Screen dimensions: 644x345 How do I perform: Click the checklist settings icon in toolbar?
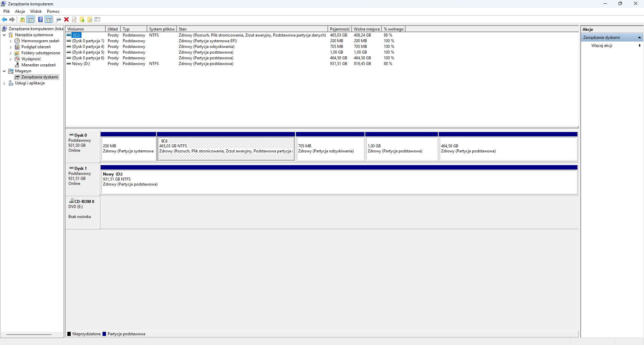pyautogui.click(x=98, y=19)
